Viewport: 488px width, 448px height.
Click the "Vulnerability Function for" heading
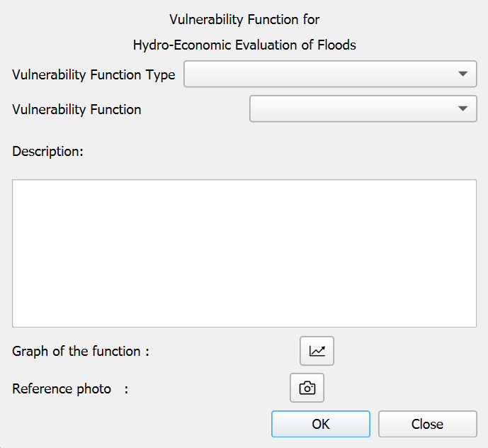tap(244, 19)
